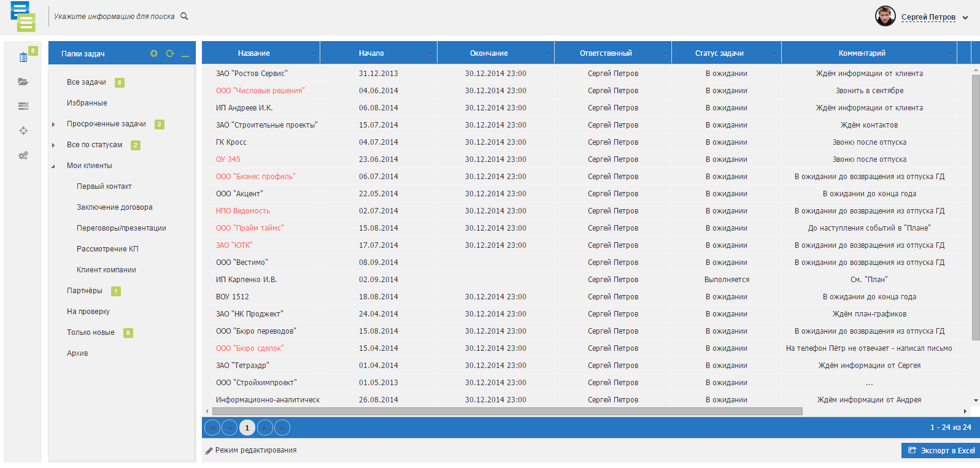Image resolution: width=980 pixels, height=468 pixels.
Task: Go to the last page of results
Action: tap(282, 428)
